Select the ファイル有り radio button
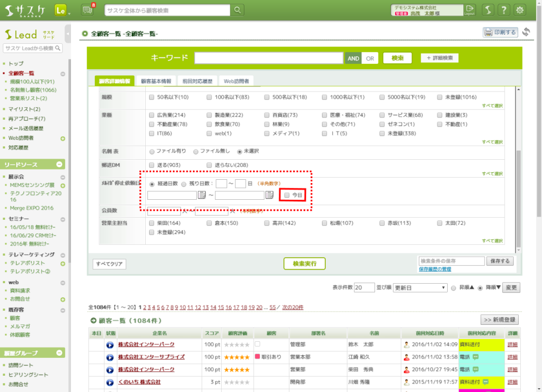 tap(151, 151)
